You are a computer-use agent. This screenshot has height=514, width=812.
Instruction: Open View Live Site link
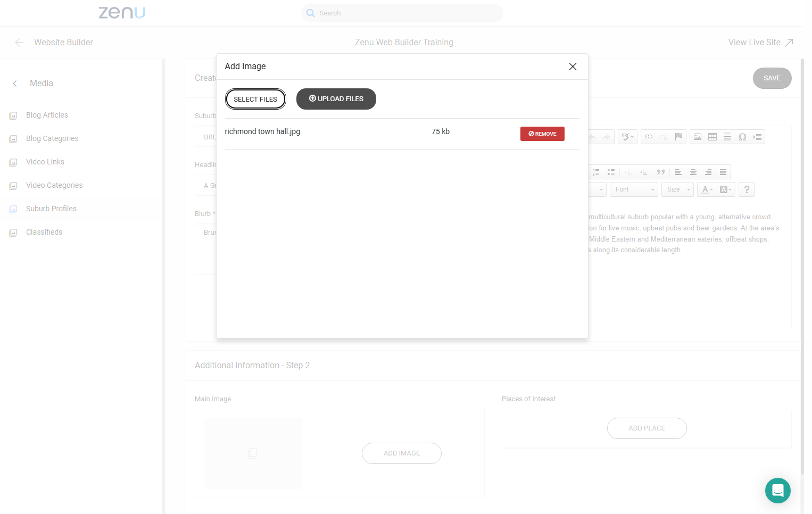pos(761,43)
